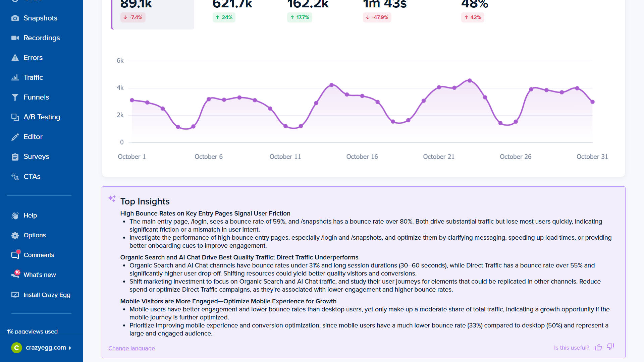
Task: Select the traffic peak data point near October 21
Action: pos(470,80)
